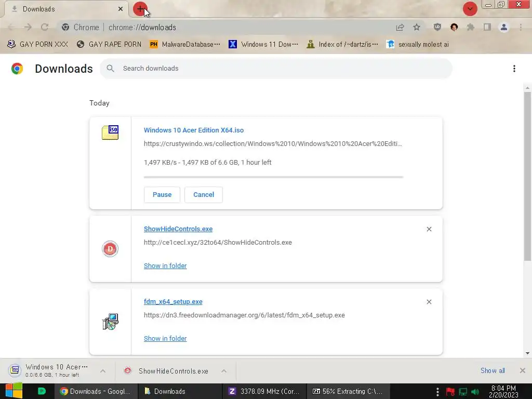Image resolution: width=532 pixels, height=399 pixels.
Task: Open the Chrome profile icon
Action: click(x=504, y=27)
